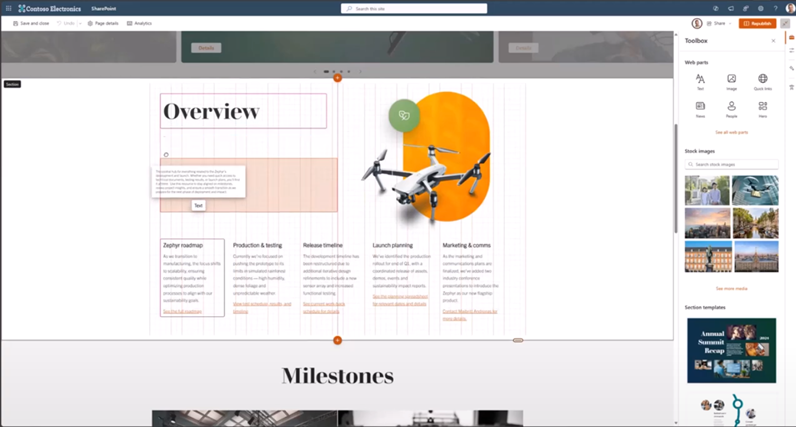The width and height of the screenshot is (796, 427).
Task: Click the Contoso Electronics site logo
Action: pos(50,8)
